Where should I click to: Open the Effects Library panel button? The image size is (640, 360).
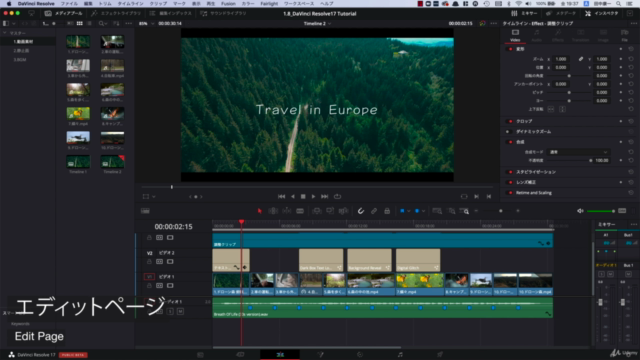tap(116, 13)
